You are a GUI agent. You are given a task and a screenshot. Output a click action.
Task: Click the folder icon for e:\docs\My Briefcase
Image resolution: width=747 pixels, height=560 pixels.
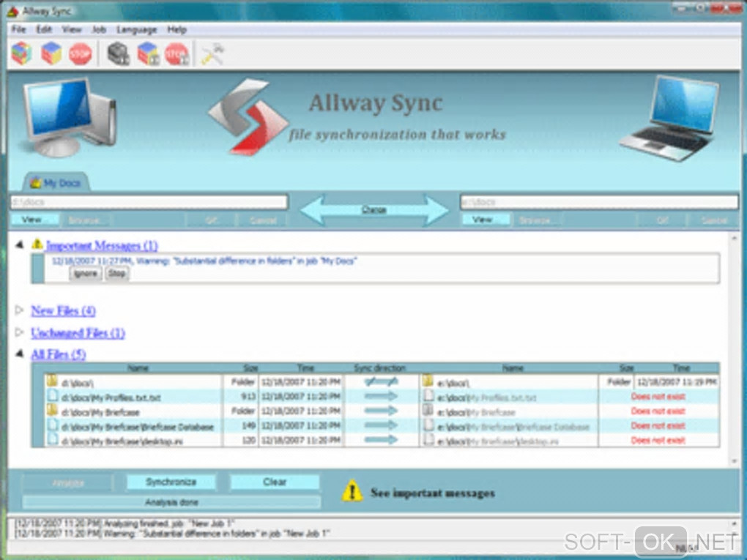coord(428,410)
